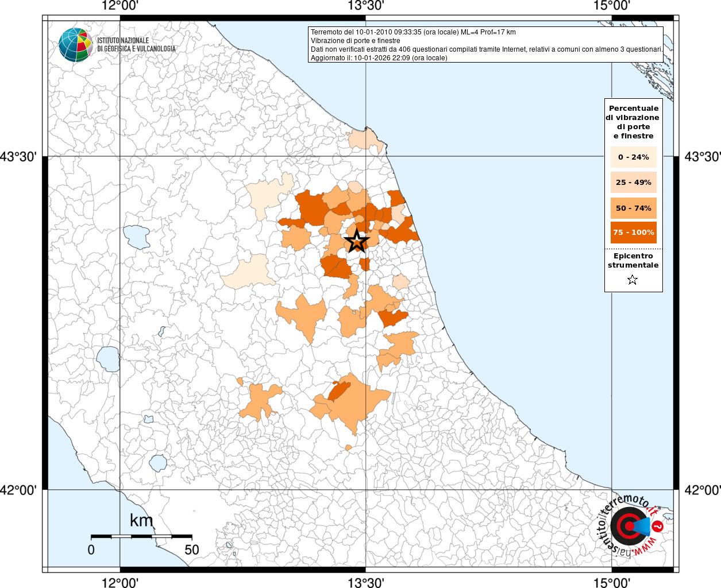Click the black-and-white km scale bar
721x588 pixels.
point(141,536)
